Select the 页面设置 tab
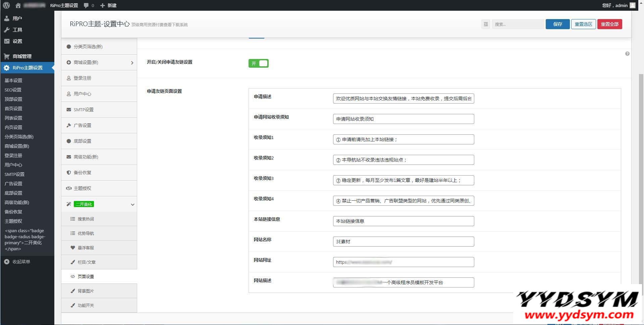The height and width of the screenshot is (325, 644). coord(86,276)
